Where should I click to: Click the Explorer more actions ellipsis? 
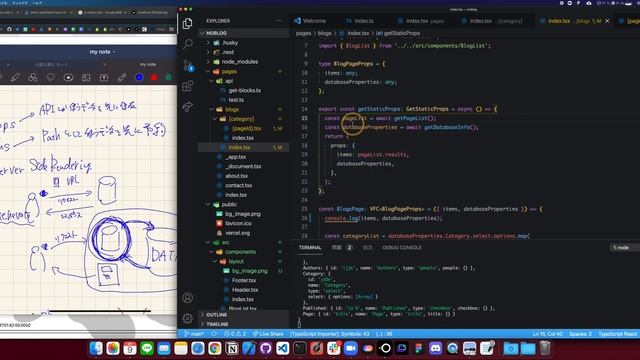[279, 20]
